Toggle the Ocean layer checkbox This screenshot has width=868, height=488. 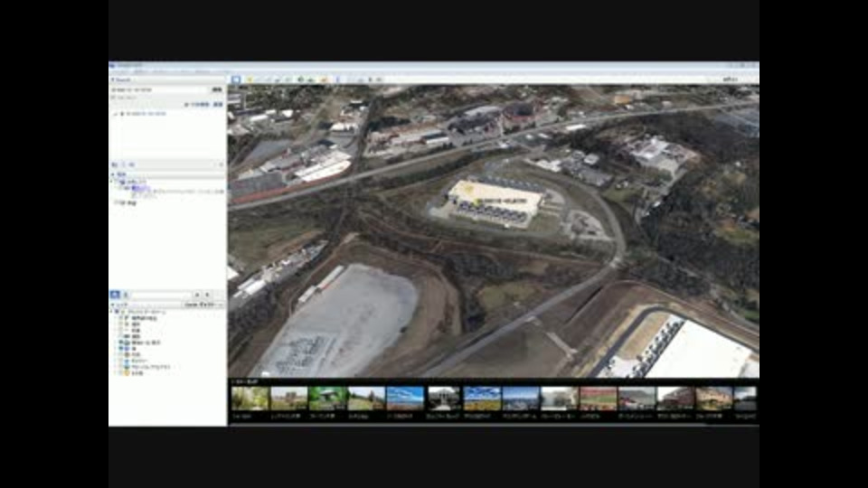click(x=122, y=349)
